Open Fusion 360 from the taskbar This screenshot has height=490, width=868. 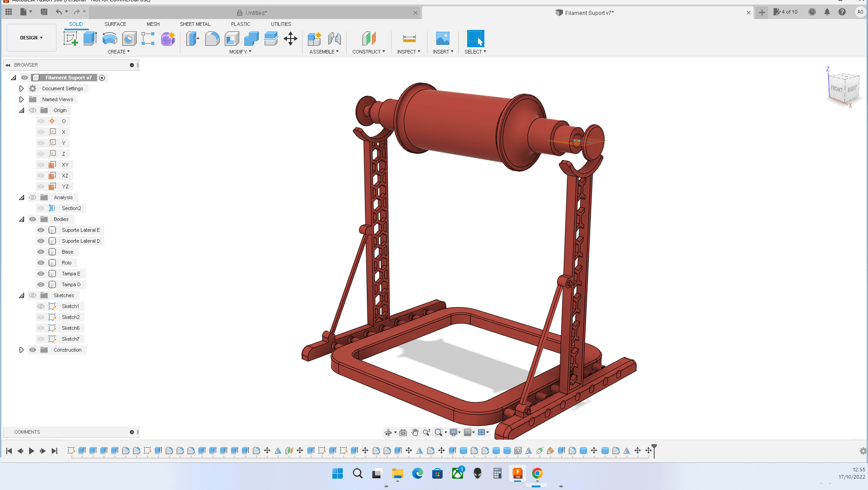tap(517, 474)
